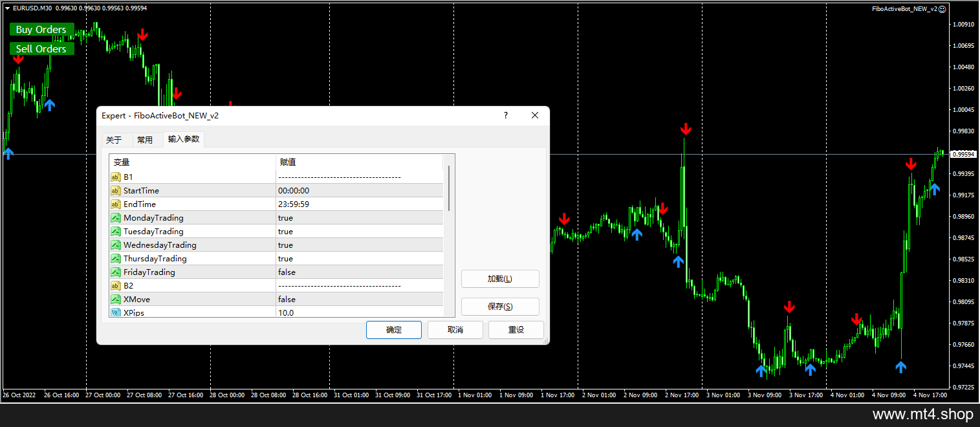
Task: Click the ThursdayTrading boolean icon
Action: (x=116, y=259)
